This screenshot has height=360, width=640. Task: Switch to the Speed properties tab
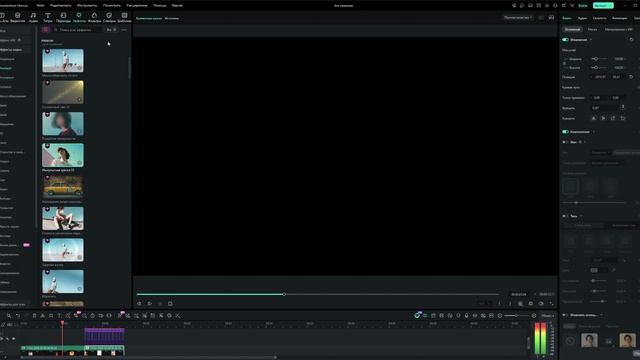[x=600, y=18]
